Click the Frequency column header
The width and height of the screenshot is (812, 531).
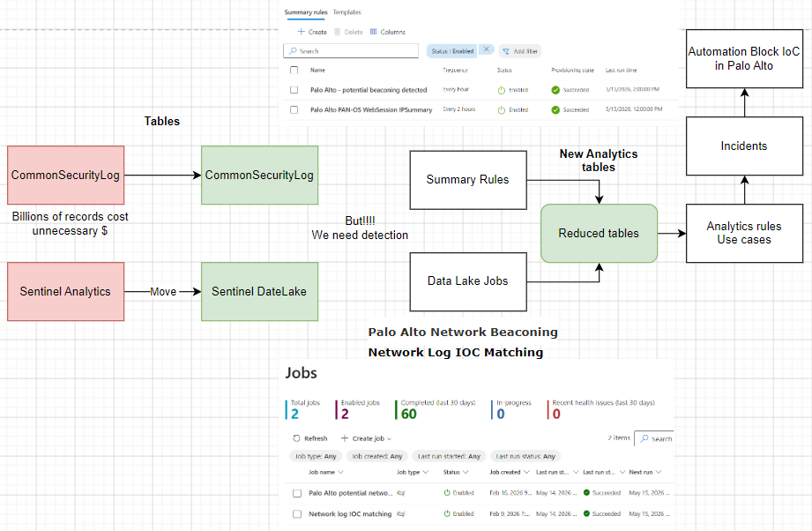tap(455, 70)
